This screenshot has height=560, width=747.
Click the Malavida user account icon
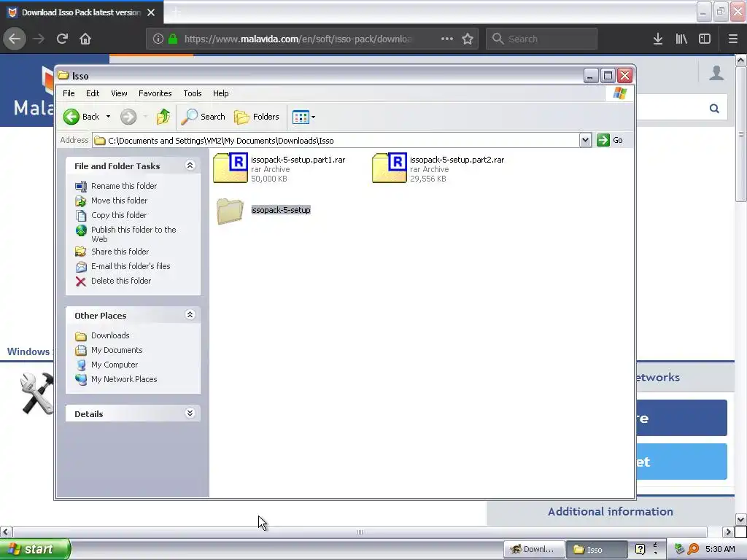coord(716,73)
